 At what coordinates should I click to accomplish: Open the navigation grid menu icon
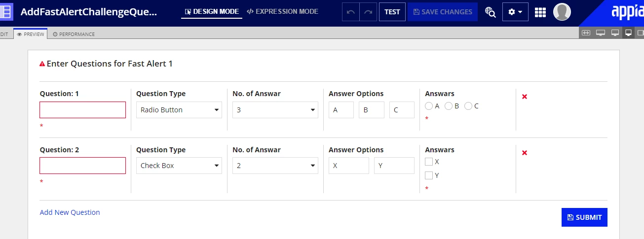tap(540, 12)
